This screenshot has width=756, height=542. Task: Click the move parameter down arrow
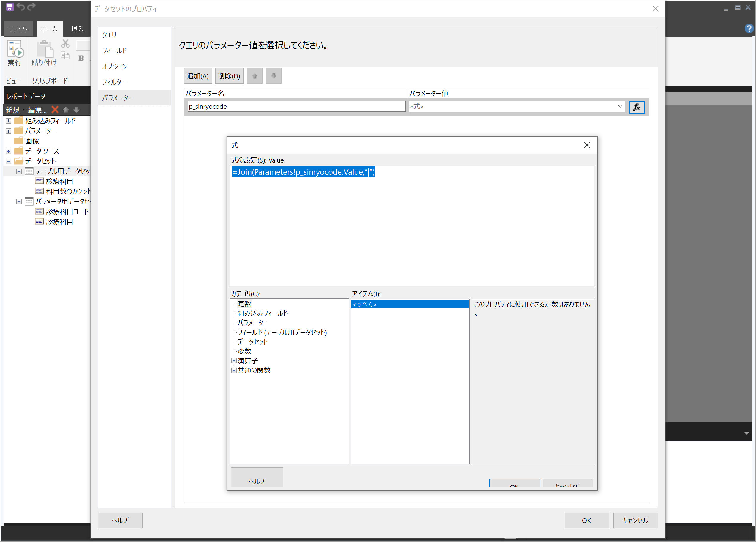pos(273,76)
